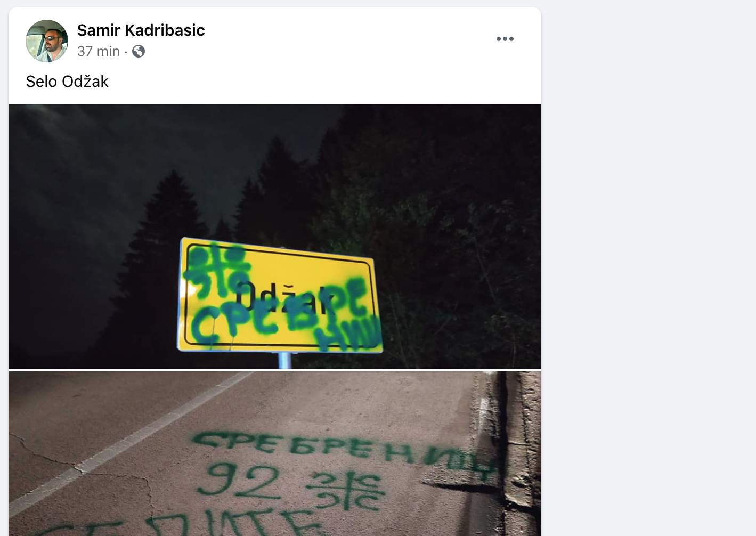
Task: Open the post options three-dot menu
Action: 505,39
